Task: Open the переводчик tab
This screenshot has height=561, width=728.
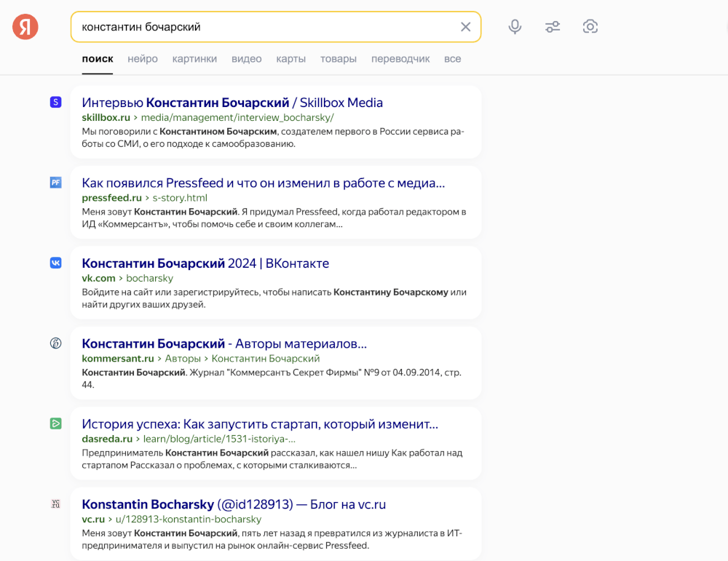Action: [400, 59]
